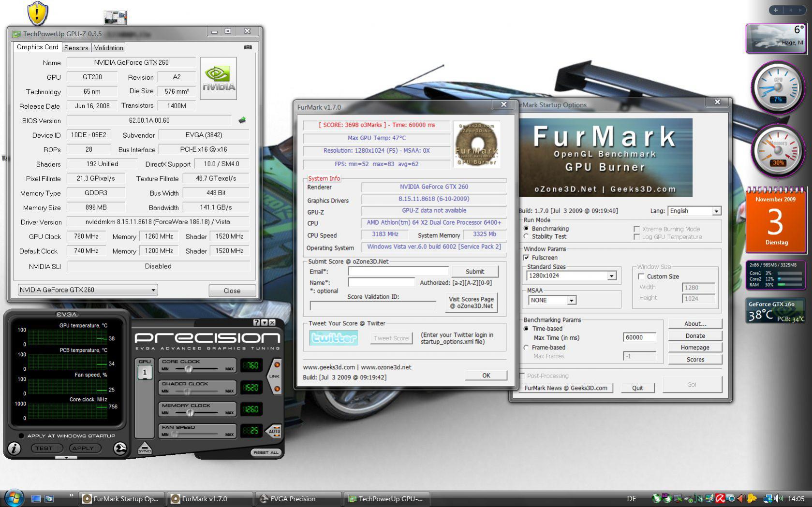Click the Memory usage gauge gadget
The height and width of the screenshot is (507, 812).
click(778, 151)
